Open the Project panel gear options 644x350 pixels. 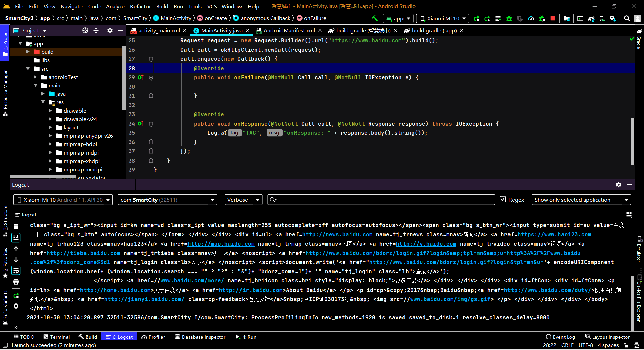tap(110, 30)
